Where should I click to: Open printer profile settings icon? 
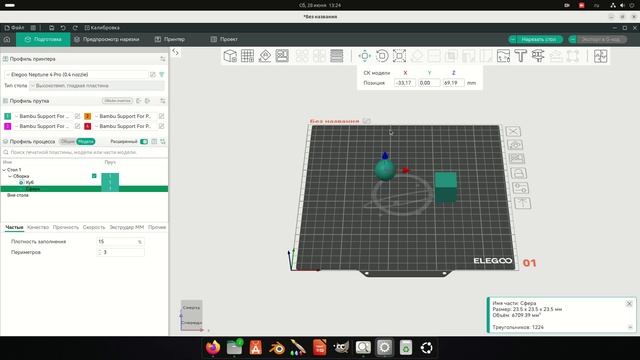coord(163,59)
